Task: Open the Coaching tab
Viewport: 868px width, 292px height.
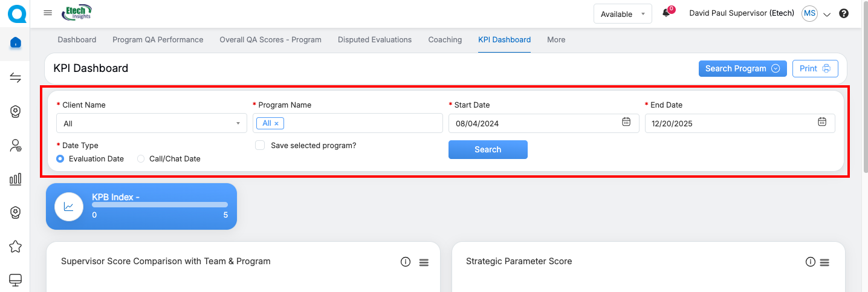Action: pyautogui.click(x=445, y=40)
